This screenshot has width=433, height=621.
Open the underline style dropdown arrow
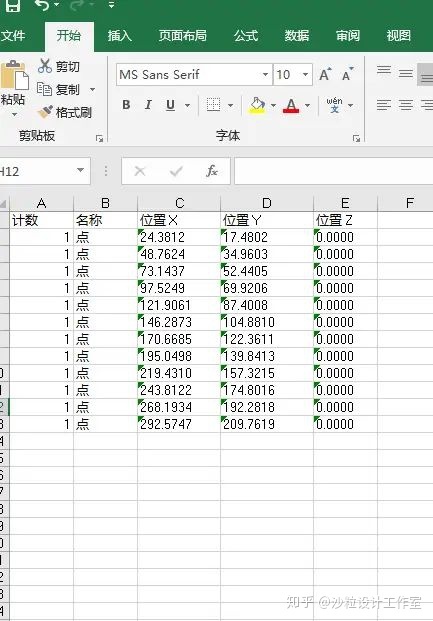click(x=187, y=105)
